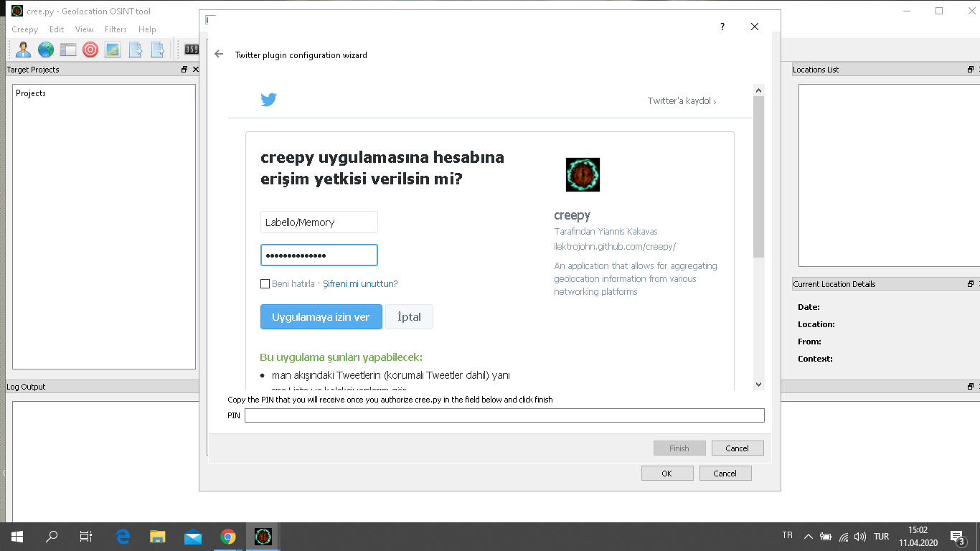Image resolution: width=980 pixels, height=551 pixels.
Task: Click the "İptal" button
Action: (409, 317)
